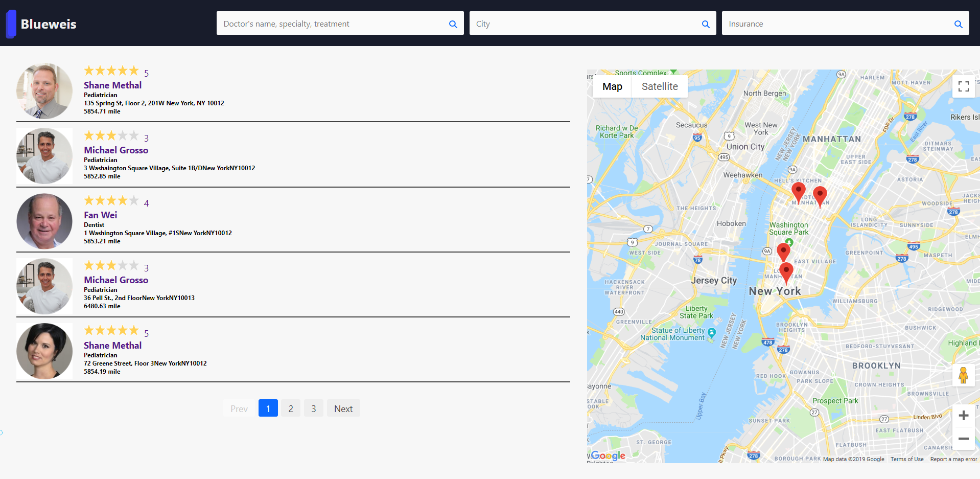This screenshot has width=980, height=479.
Task: Click the Next pagination button
Action: [343, 408]
